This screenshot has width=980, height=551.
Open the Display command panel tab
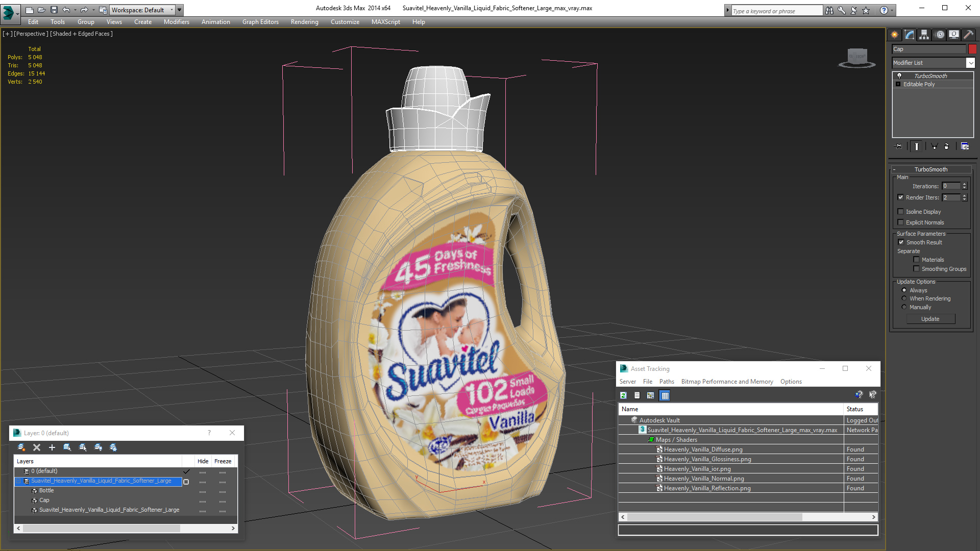(954, 35)
